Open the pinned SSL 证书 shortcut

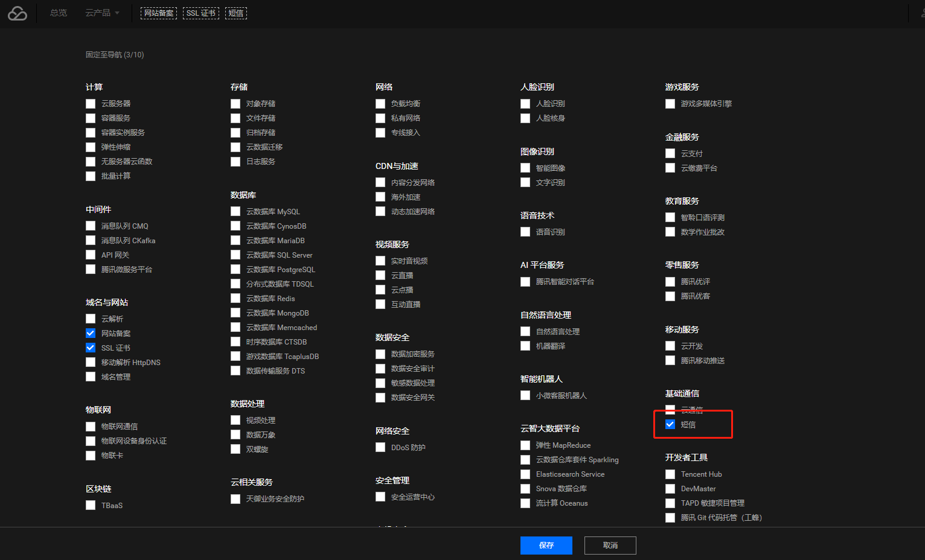click(x=201, y=13)
